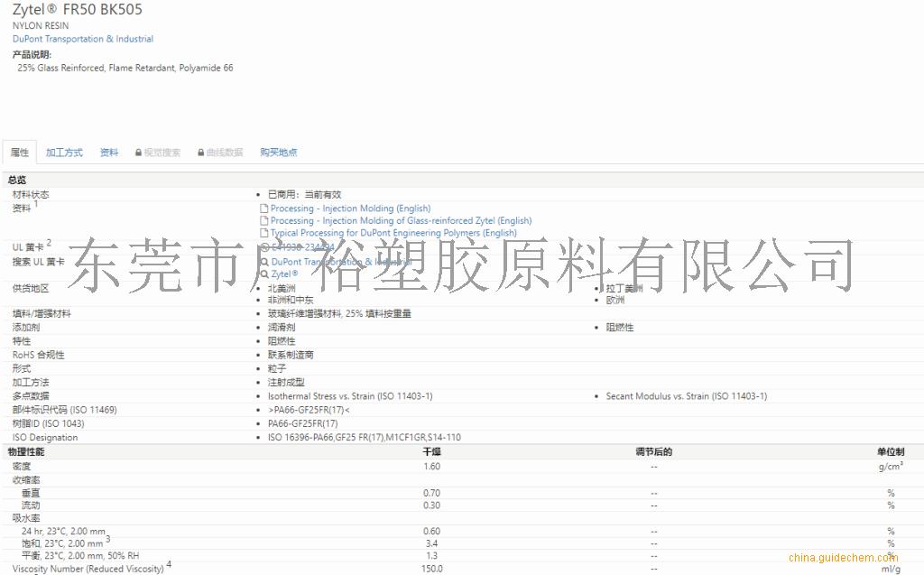Viewport: 924px width, 575px height.
Task: Click 垂直 shrinkage value 0.70
Action: 432,493
